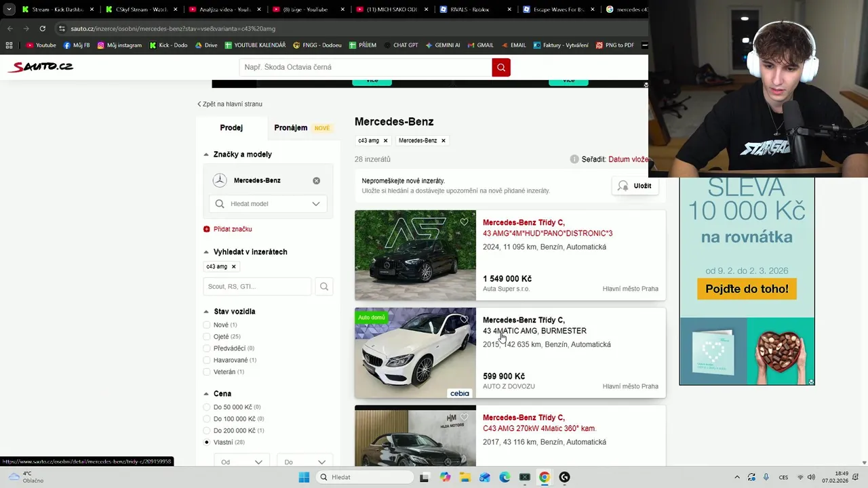The image size is (868, 488).
Task: Check the Havarované condition checkbox
Action: [207, 360]
